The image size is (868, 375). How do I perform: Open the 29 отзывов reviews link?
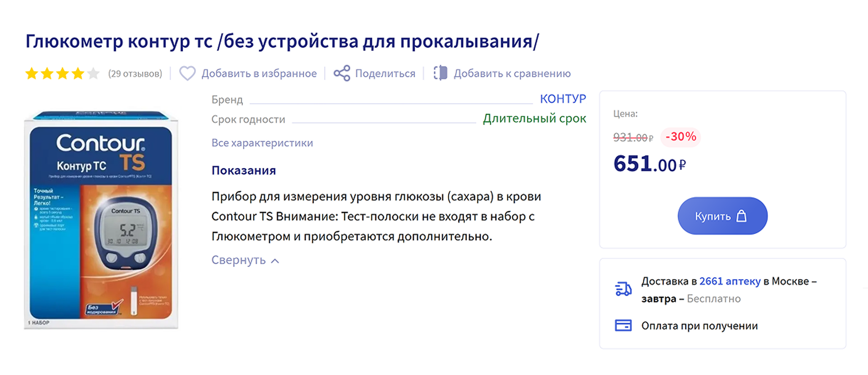tap(135, 74)
